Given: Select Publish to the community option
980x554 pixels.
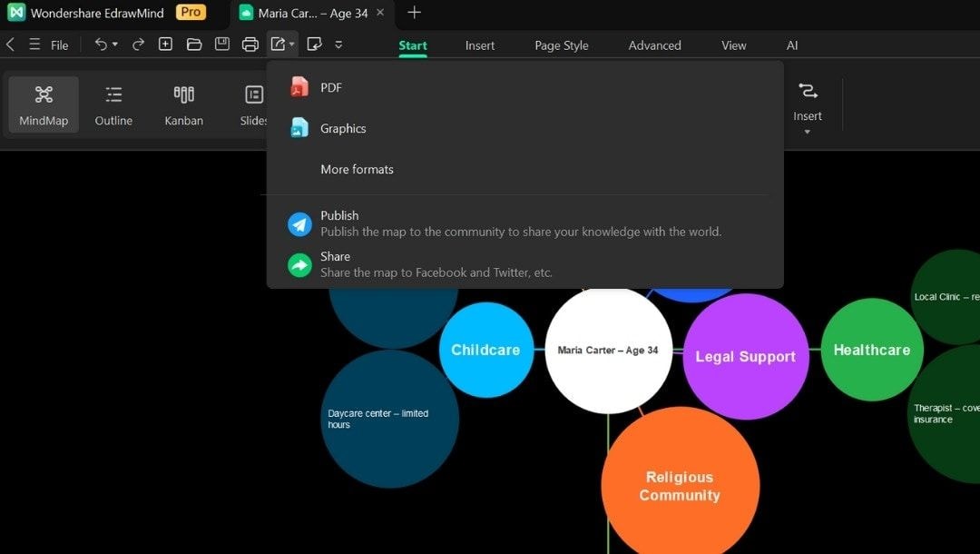Looking at the screenshot, I should (x=525, y=223).
